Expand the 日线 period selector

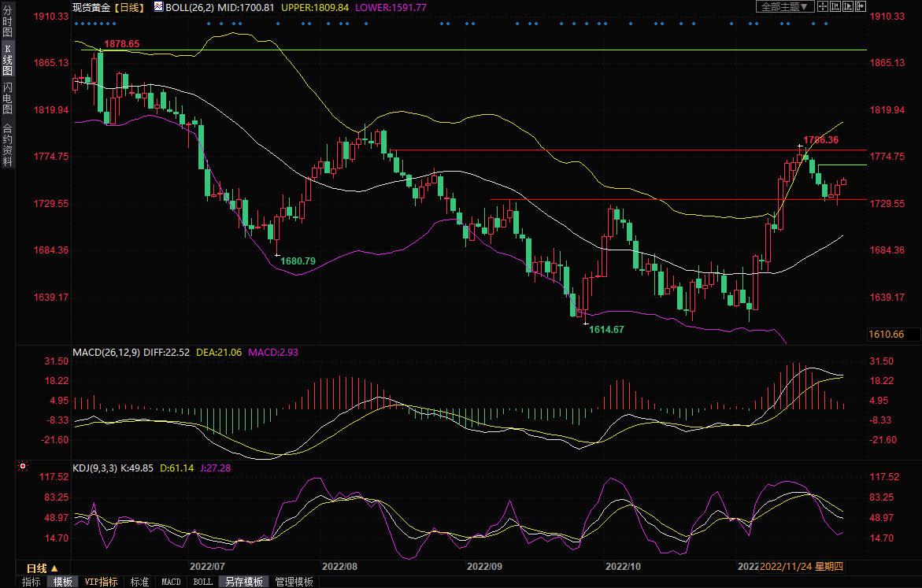coord(42,568)
